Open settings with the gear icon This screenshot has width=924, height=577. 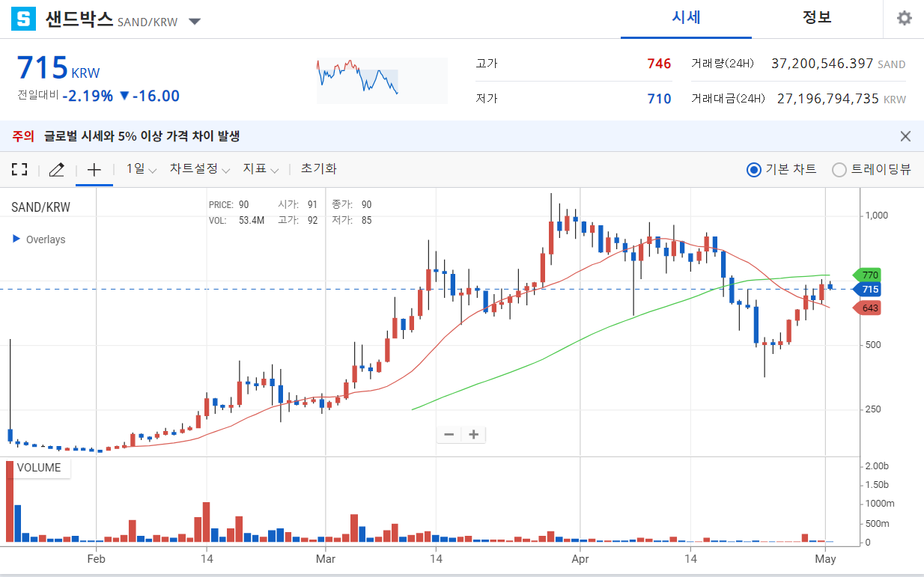pyautogui.click(x=905, y=19)
